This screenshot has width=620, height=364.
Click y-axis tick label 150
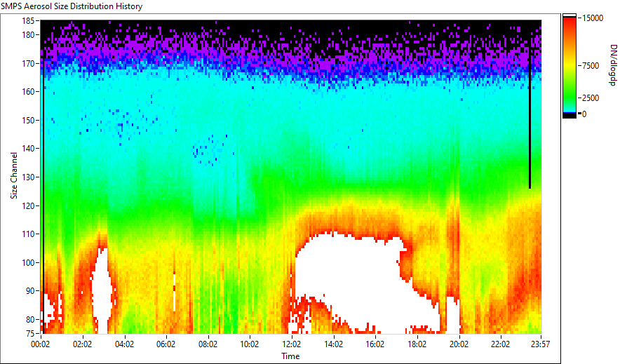[28, 120]
